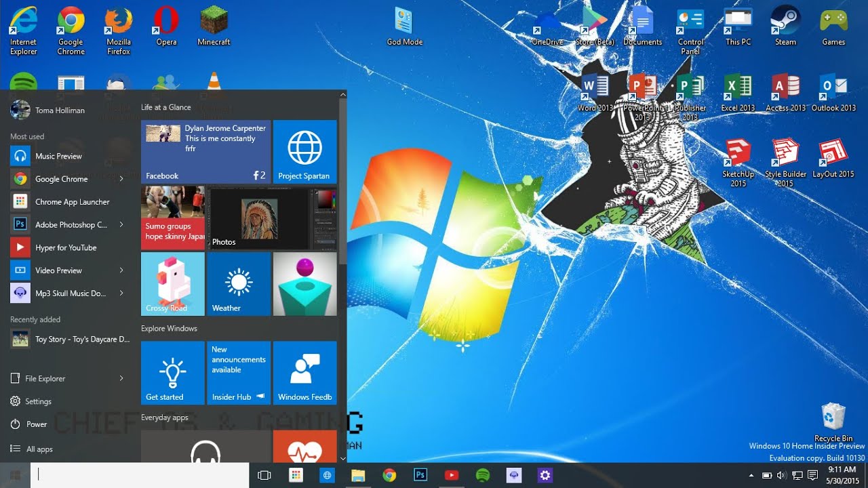Open Chrome App Launcher in Start menu
868x488 pixels.
pos(68,202)
